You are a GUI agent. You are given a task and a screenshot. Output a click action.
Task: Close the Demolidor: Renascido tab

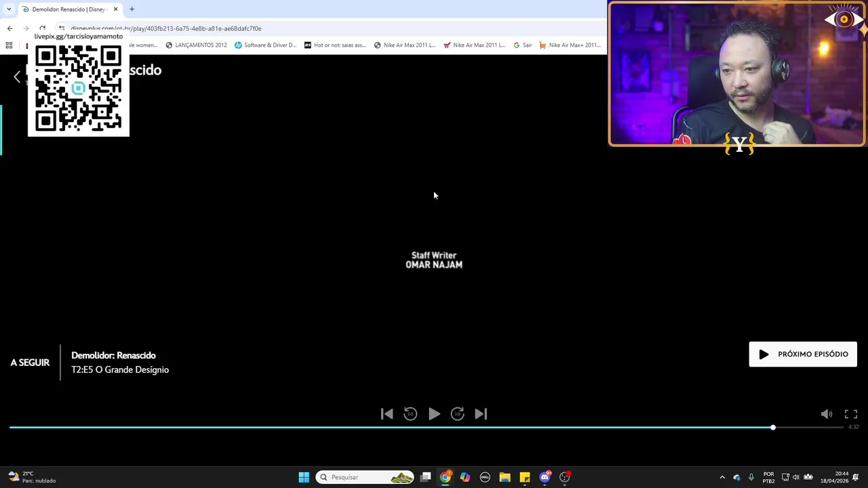(115, 9)
